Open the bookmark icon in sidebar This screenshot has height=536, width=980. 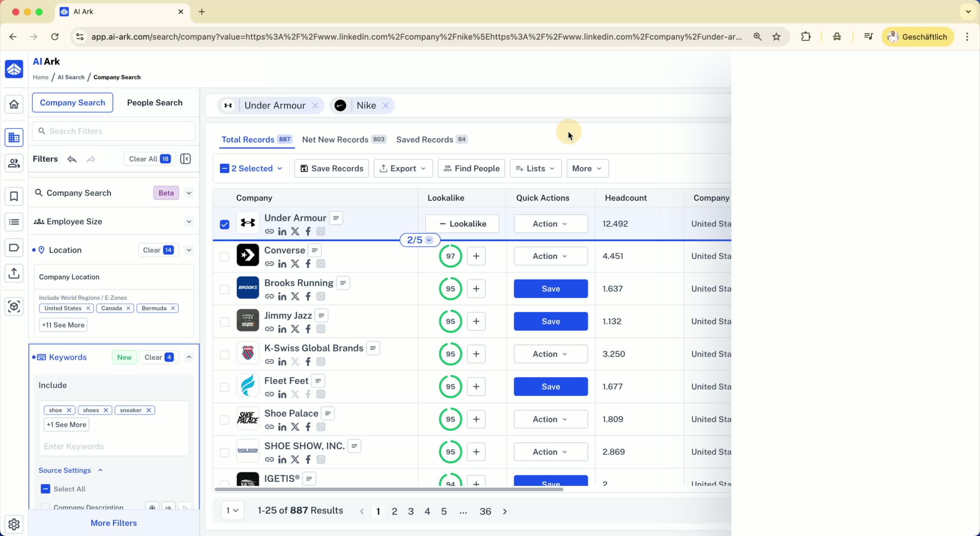[14, 196]
